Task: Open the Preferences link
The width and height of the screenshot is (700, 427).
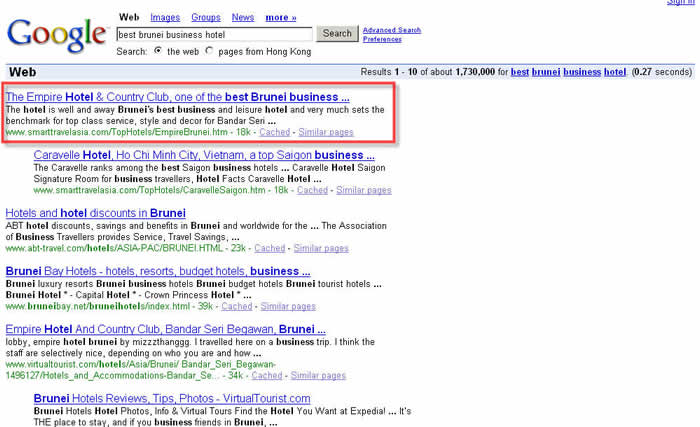Action: pyautogui.click(x=381, y=39)
